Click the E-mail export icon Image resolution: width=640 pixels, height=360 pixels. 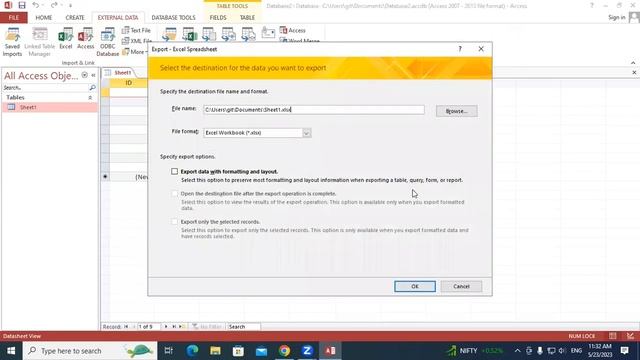point(268,33)
